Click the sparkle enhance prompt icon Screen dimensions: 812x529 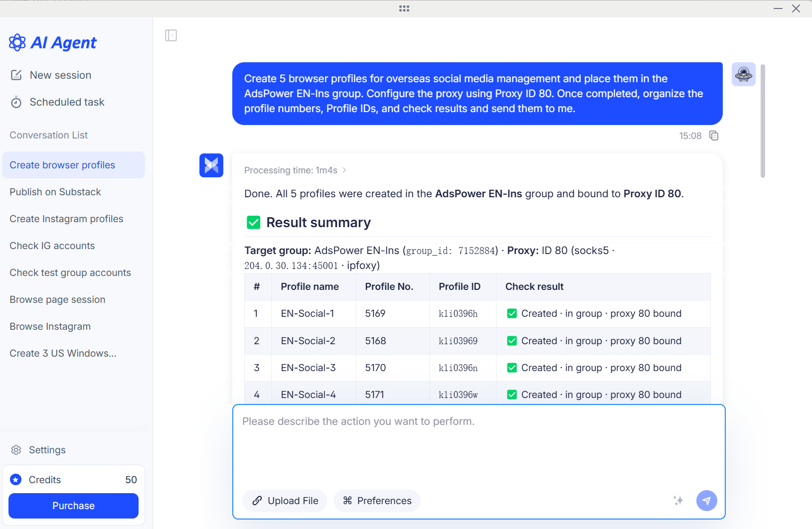678,501
